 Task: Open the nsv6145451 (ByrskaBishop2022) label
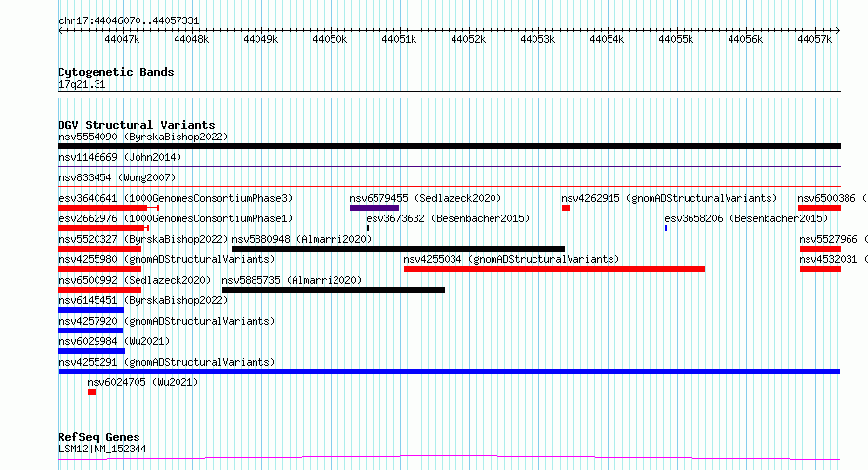[143, 300]
